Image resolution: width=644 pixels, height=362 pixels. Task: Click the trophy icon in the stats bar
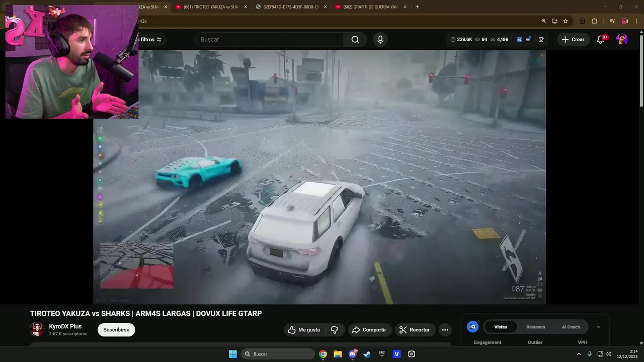pyautogui.click(x=541, y=39)
